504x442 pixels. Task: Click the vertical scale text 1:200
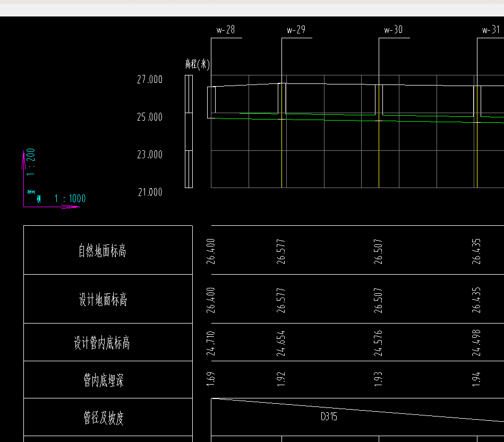coord(30,162)
